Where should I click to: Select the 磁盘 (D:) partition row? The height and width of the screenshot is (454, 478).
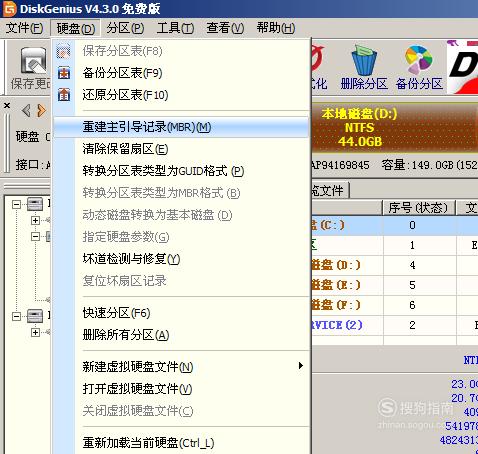coord(395,265)
